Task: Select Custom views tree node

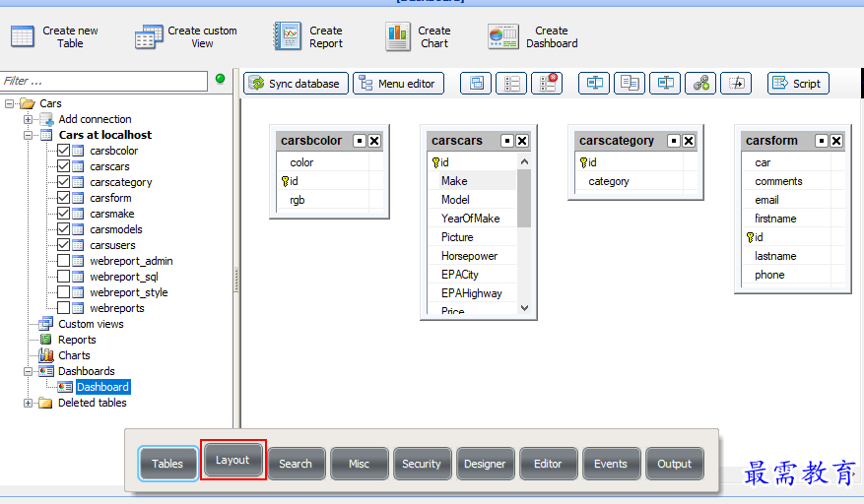Action: point(91,324)
